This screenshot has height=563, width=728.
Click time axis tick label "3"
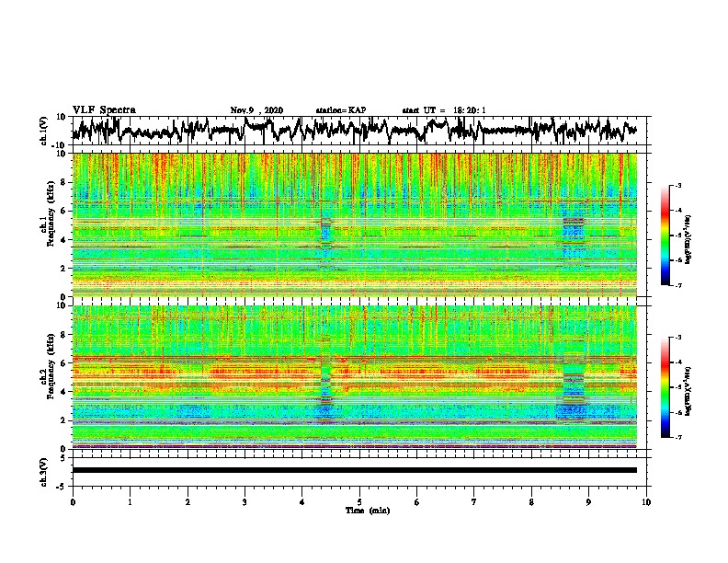pyautogui.click(x=245, y=502)
